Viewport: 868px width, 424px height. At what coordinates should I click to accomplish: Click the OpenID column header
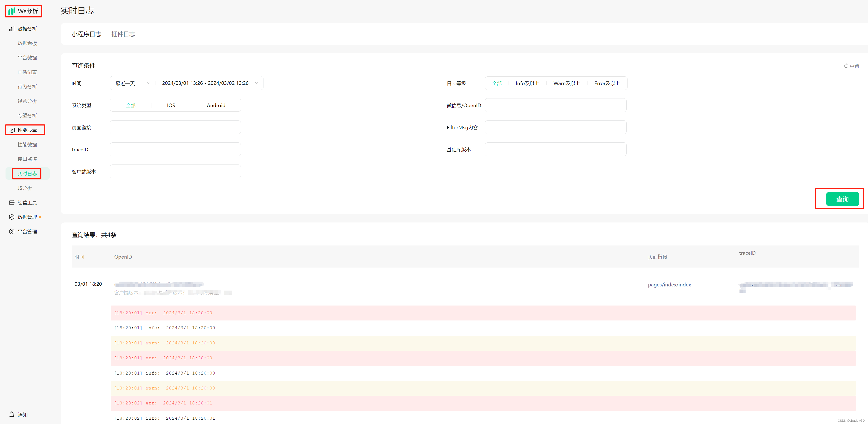pos(123,257)
